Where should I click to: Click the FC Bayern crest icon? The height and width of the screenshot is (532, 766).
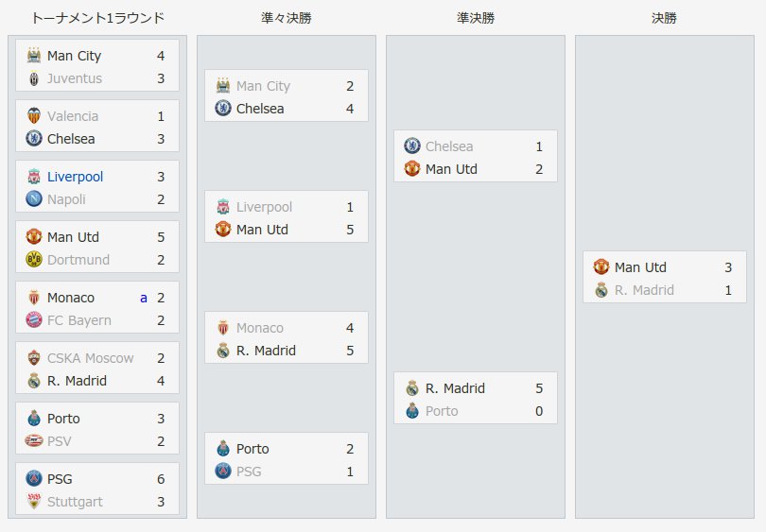point(34,320)
